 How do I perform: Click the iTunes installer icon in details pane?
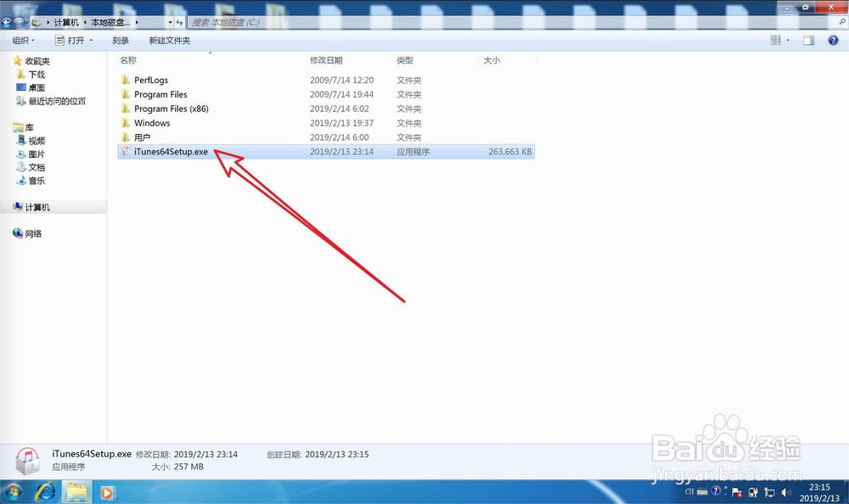(27, 461)
